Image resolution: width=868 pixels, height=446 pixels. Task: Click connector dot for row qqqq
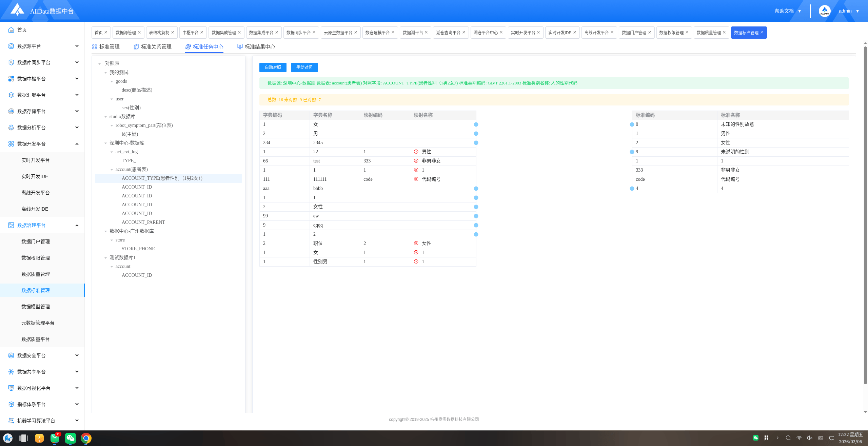click(476, 225)
